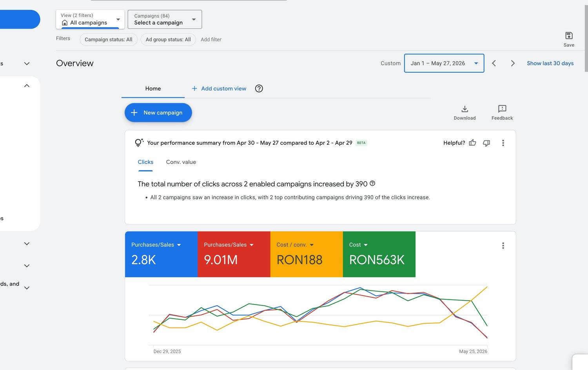Click the 2.8K purchases value
The width and height of the screenshot is (588, 370).
coord(143,260)
